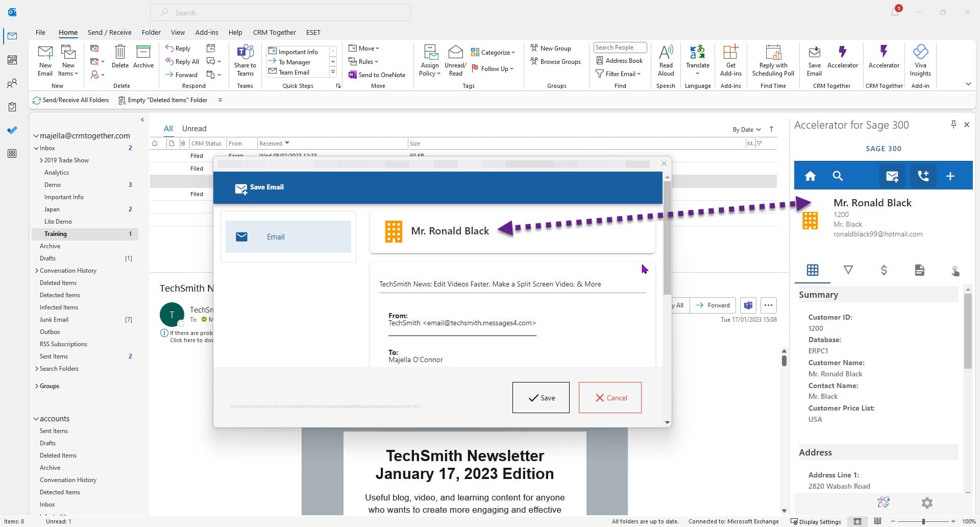
Task: Click inside the Search People field
Action: [x=620, y=47]
